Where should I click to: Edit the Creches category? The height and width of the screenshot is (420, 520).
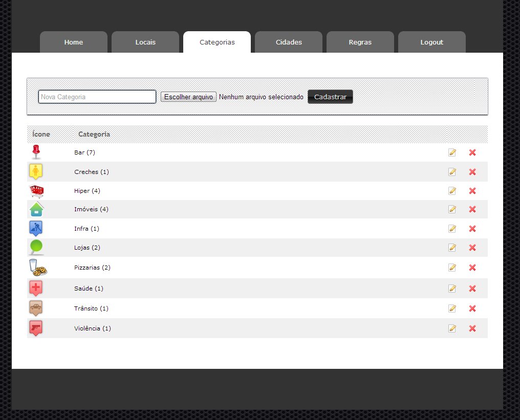point(452,172)
